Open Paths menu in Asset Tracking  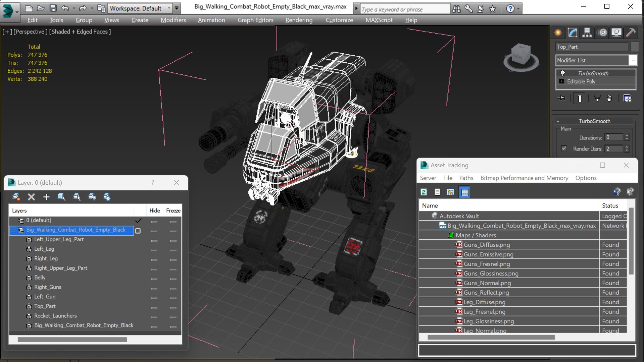pyautogui.click(x=466, y=178)
